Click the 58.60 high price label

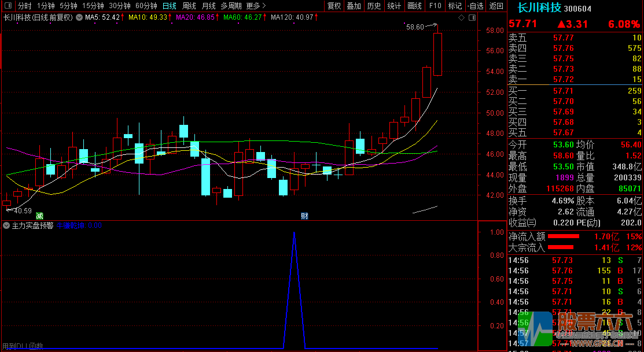tap(414, 27)
